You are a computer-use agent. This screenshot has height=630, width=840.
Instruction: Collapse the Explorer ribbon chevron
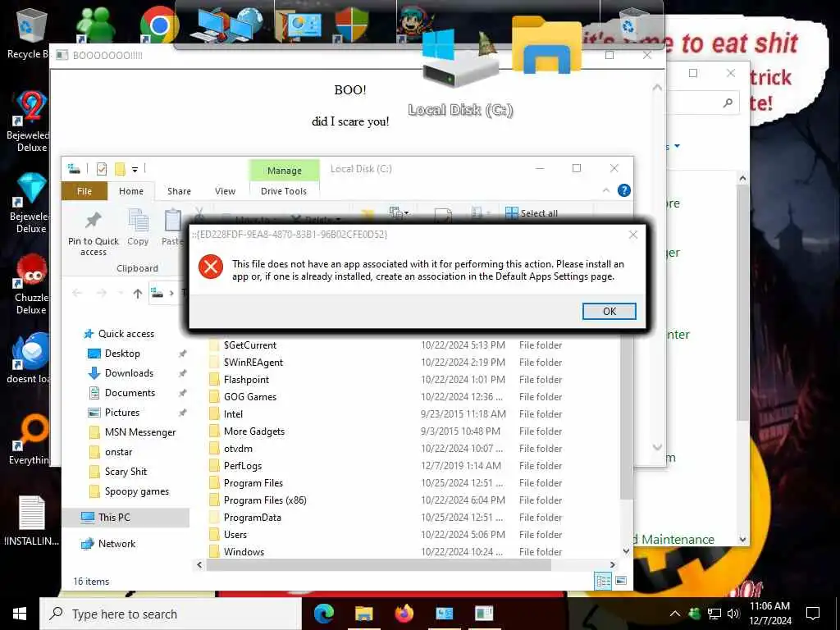click(606, 190)
